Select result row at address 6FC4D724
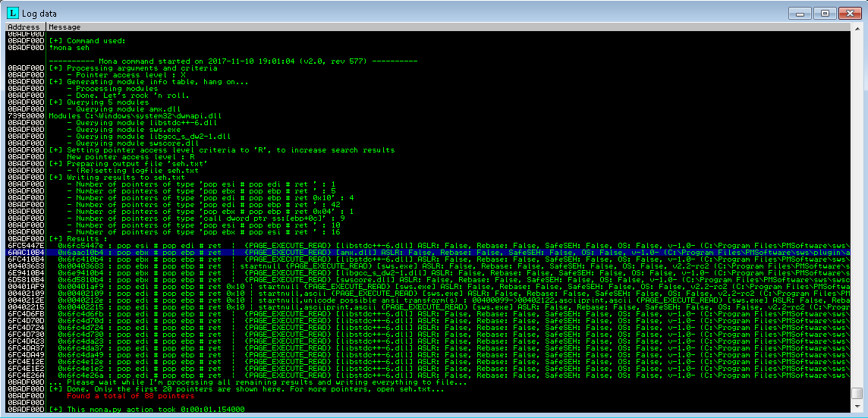This screenshot has width=868, height=418. coord(428,327)
